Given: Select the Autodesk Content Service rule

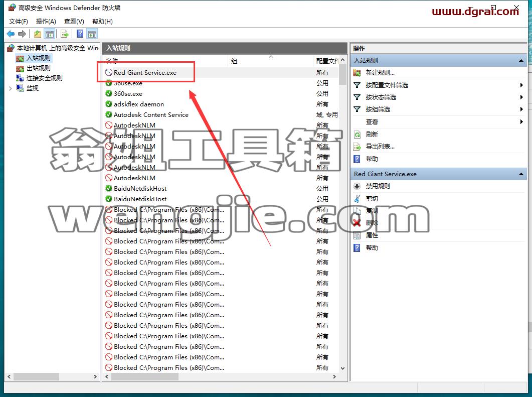Looking at the screenshot, I should pos(151,115).
